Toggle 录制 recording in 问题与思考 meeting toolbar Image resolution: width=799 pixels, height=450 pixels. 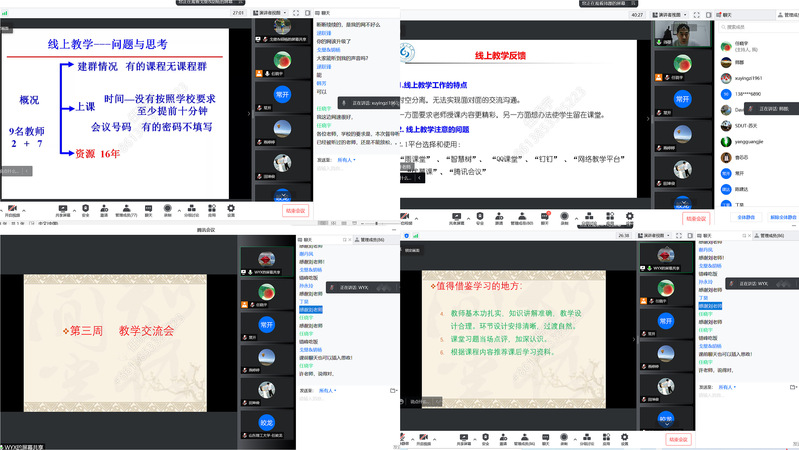point(168,209)
